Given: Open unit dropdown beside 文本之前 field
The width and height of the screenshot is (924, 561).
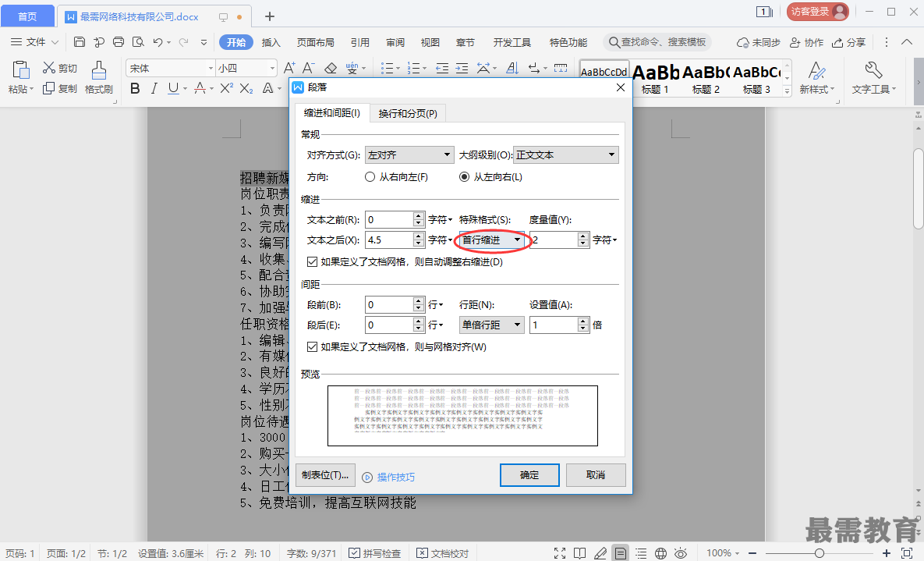Looking at the screenshot, I should (441, 220).
